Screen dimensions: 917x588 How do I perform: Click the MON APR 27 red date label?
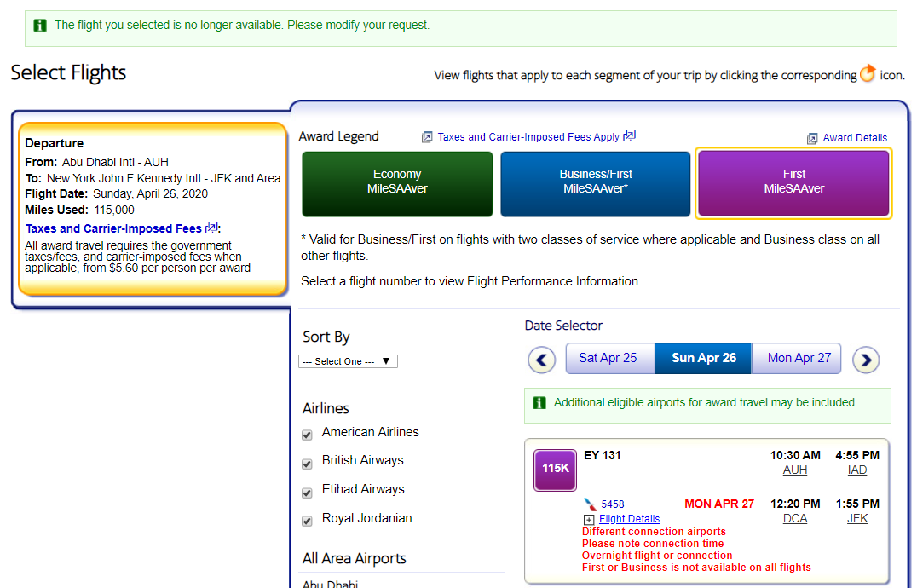pos(719,504)
